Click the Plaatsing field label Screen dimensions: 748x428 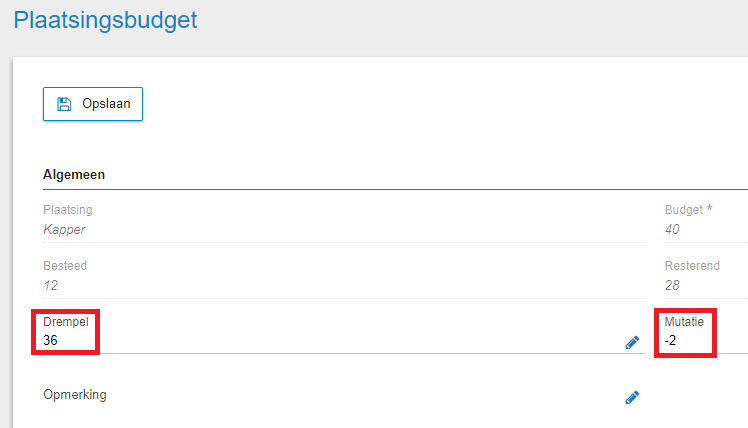click(x=68, y=209)
